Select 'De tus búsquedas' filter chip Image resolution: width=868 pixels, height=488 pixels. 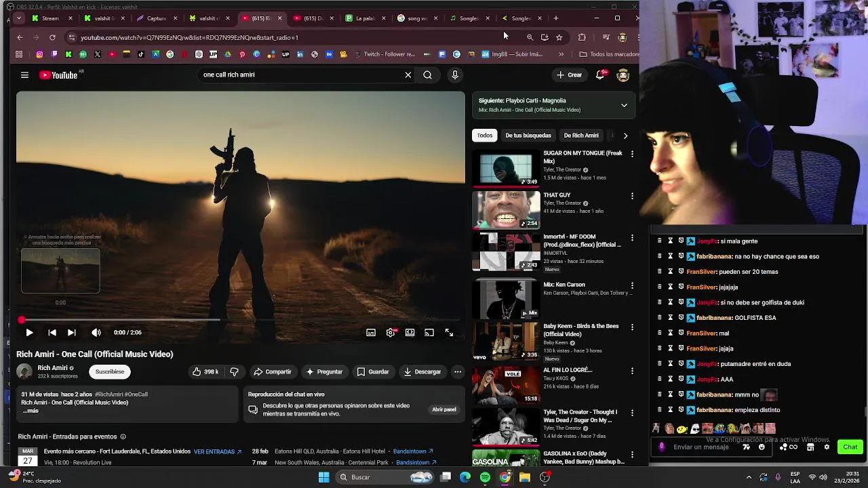(528, 136)
